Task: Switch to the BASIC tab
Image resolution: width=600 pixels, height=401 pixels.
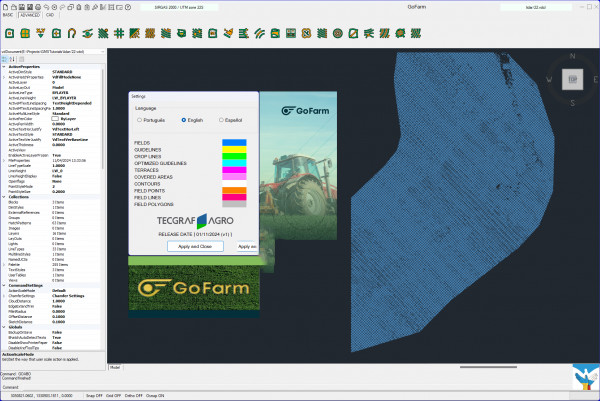Action: click(8, 15)
